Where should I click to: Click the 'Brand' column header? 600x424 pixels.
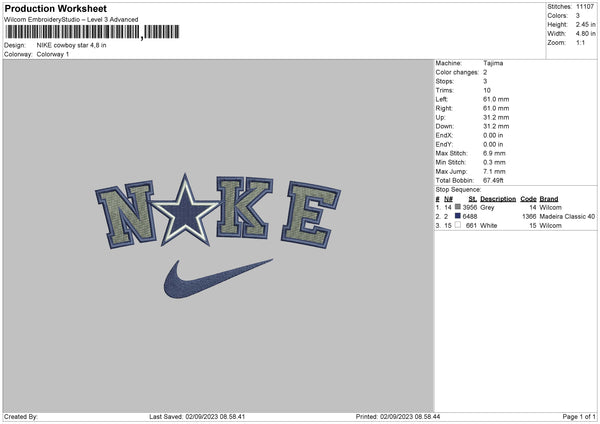549,199
